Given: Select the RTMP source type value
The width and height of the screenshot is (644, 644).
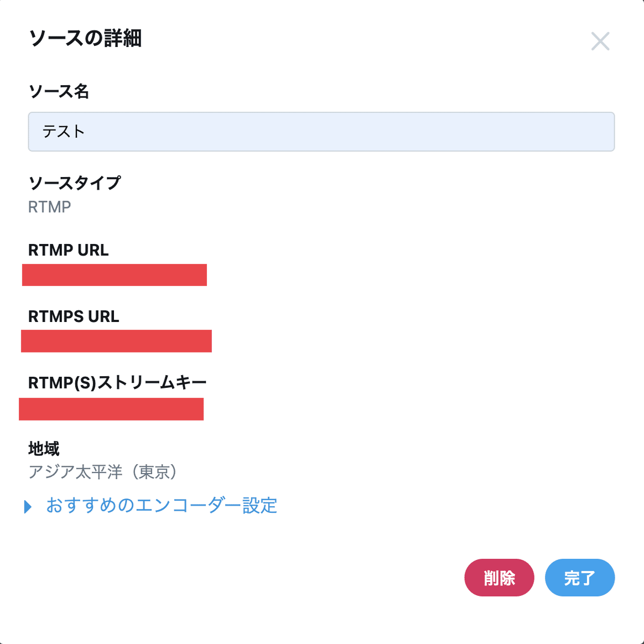Looking at the screenshot, I should pyautogui.click(x=49, y=207).
